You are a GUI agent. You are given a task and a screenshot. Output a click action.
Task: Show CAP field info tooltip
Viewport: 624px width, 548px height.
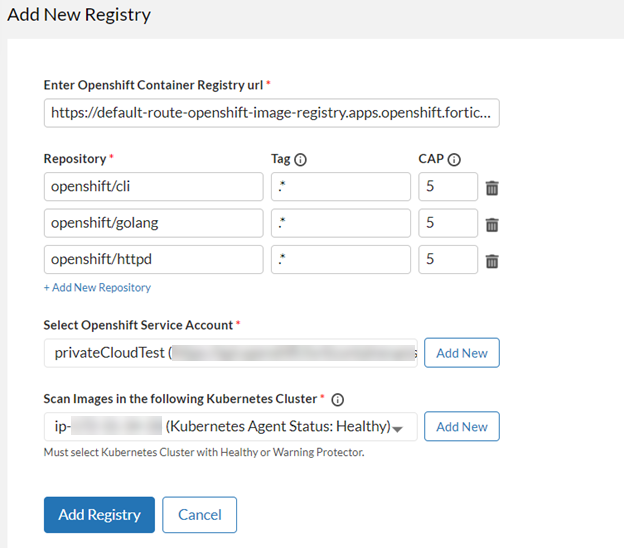pyautogui.click(x=455, y=159)
